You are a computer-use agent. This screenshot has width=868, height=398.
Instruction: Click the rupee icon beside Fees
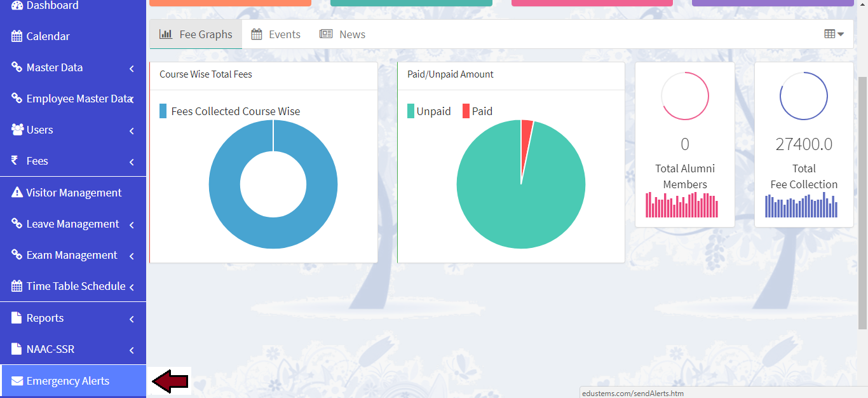[15, 161]
